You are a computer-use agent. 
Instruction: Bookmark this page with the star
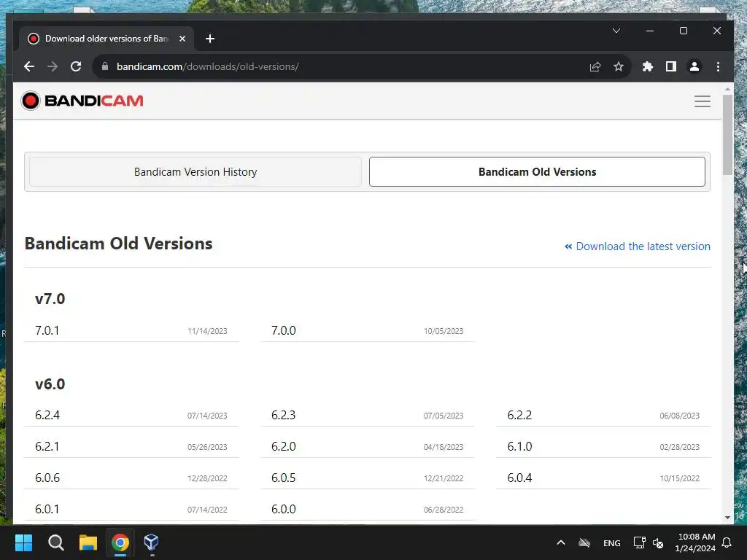point(619,66)
